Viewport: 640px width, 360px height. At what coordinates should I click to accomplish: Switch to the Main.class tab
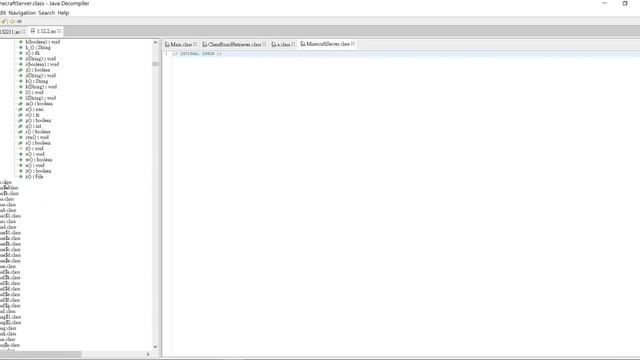tap(181, 44)
